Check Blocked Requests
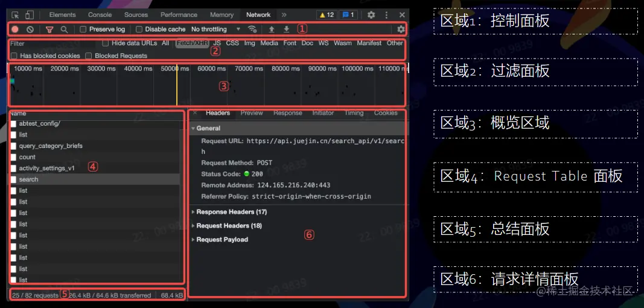The height and width of the screenshot is (308, 644). (88, 56)
